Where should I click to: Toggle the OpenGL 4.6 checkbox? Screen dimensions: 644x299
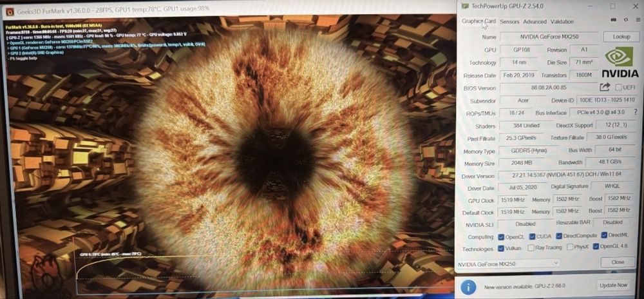click(x=596, y=246)
